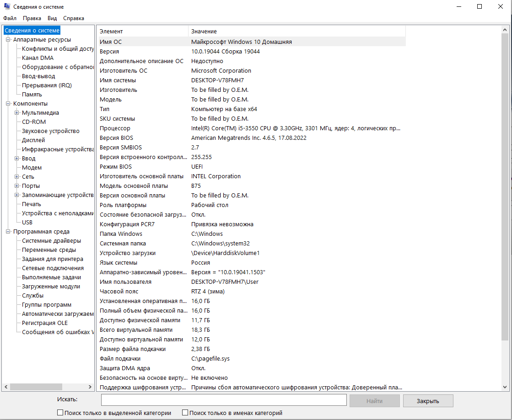Image resolution: width=512 pixels, height=420 pixels.
Task: Expand the Сеть subcategory node
Action: click(x=17, y=177)
